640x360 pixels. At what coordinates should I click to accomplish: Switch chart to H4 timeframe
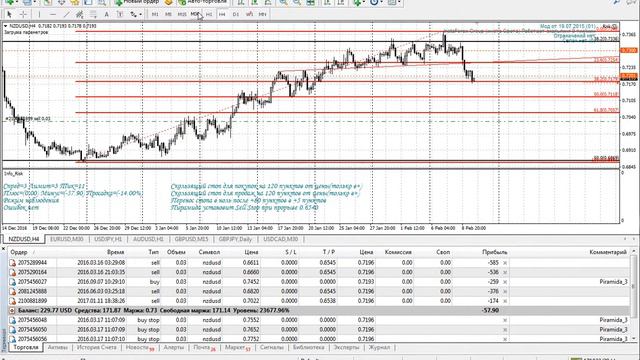(x=222, y=14)
